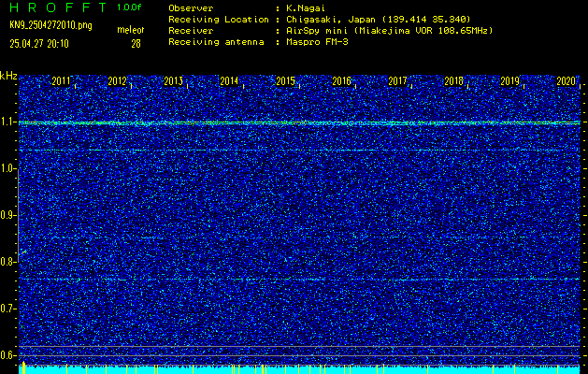Click the meteor count value 28
The image size is (588, 374).
point(136,44)
